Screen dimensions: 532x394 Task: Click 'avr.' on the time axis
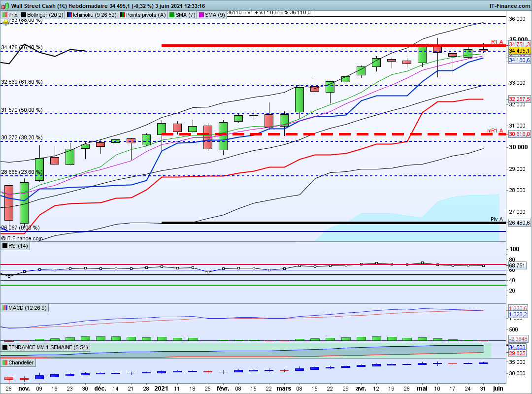coord(361,389)
